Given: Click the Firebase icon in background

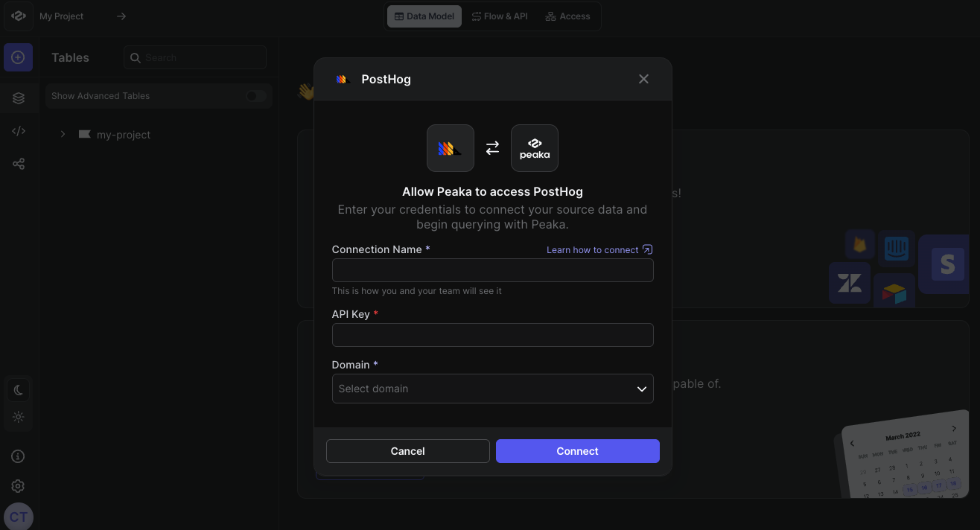Looking at the screenshot, I should pyautogui.click(x=860, y=244).
